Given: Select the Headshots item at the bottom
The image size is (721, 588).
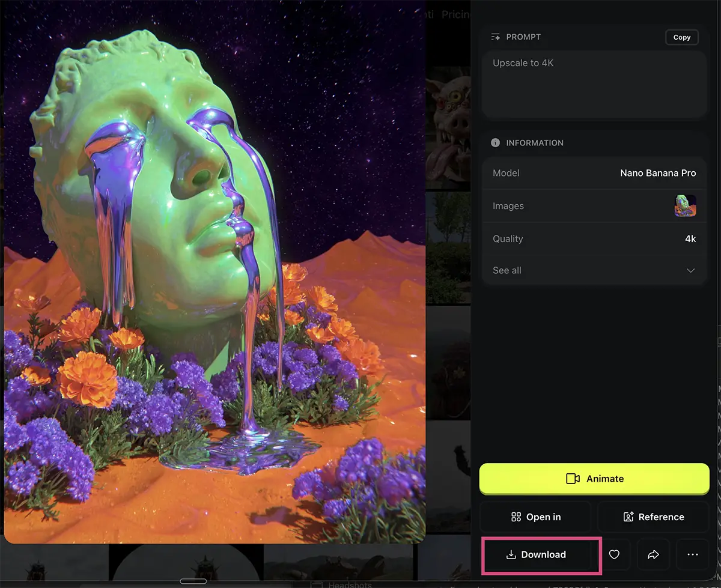Looking at the screenshot, I should [x=350, y=584].
